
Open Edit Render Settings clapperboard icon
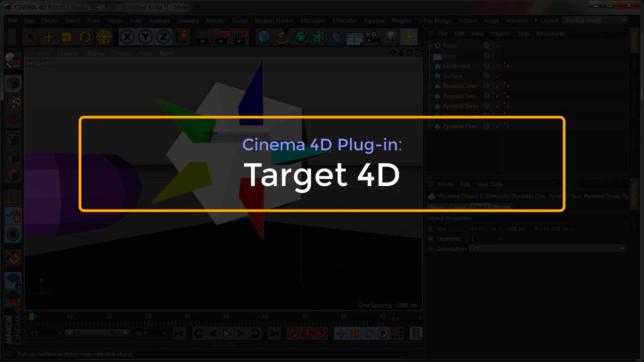click(x=240, y=37)
